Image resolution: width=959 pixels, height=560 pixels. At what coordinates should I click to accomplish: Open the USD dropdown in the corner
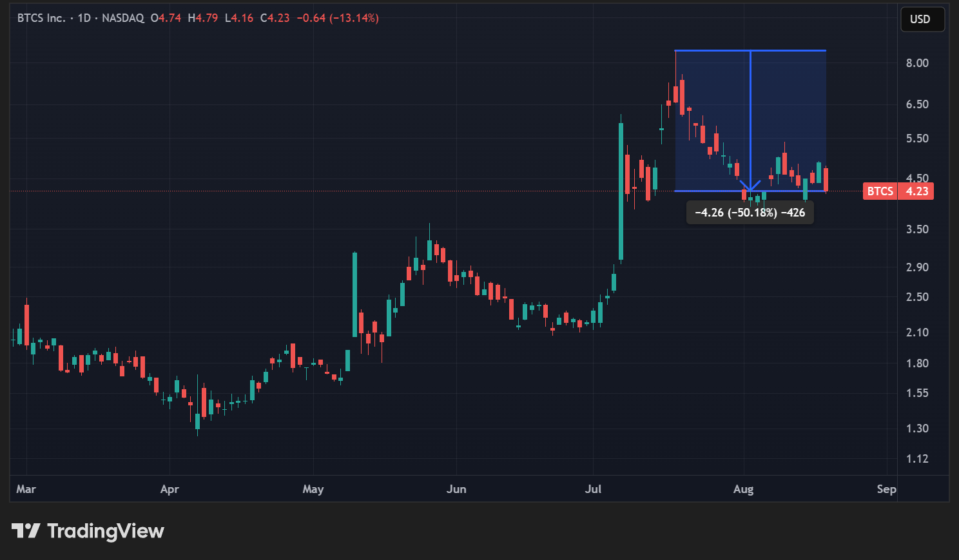point(922,19)
